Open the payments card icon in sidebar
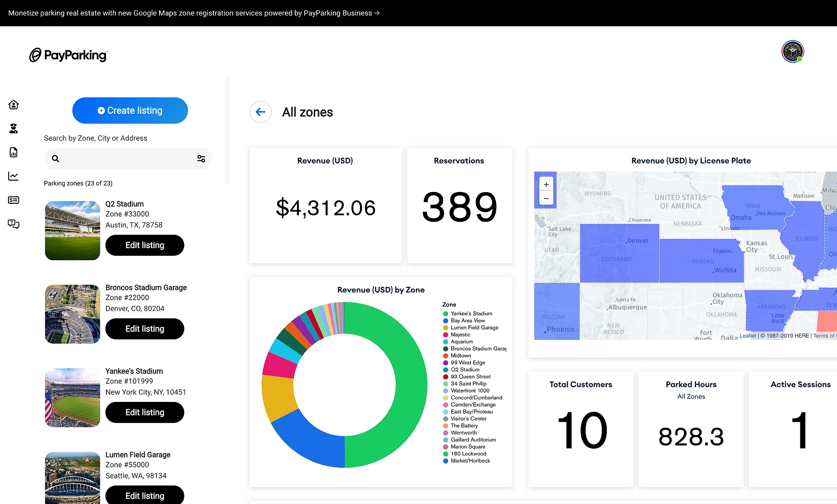 point(13,200)
